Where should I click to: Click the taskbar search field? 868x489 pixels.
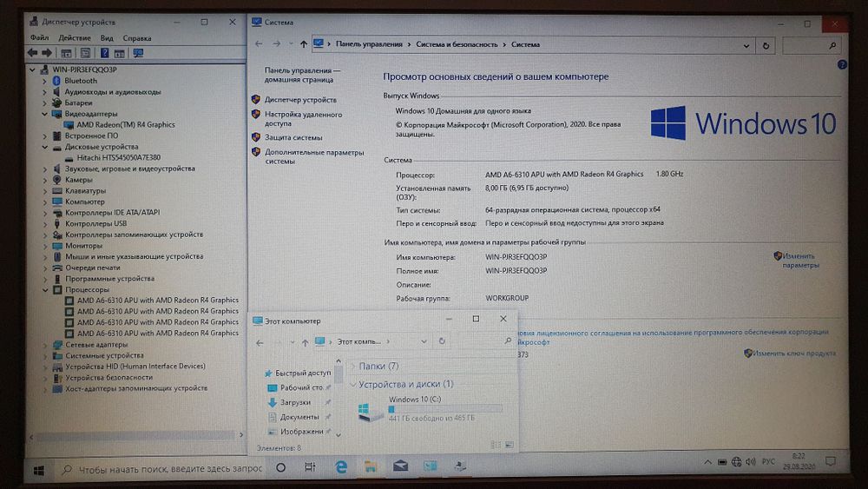point(161,469)
